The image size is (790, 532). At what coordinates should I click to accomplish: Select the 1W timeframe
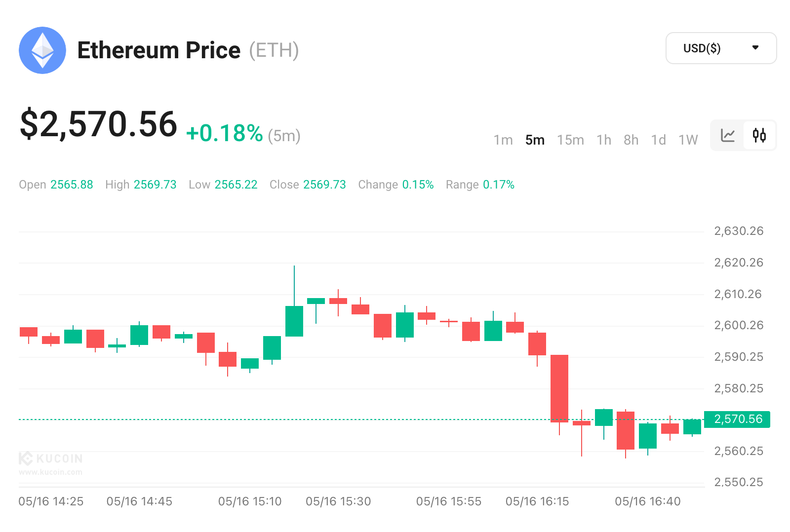pyautogui.click(x=688, y=140)
